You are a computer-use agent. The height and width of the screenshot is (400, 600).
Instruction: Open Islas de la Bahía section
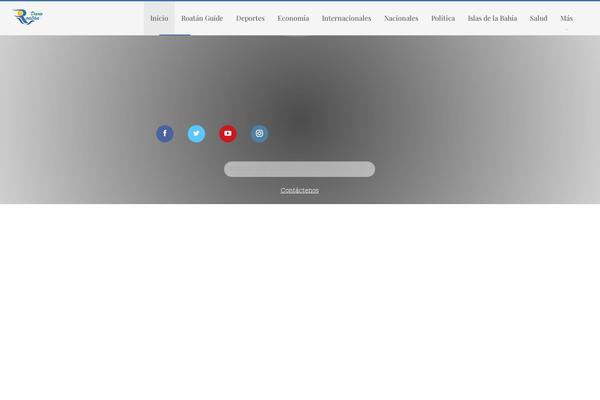[492, 18]
